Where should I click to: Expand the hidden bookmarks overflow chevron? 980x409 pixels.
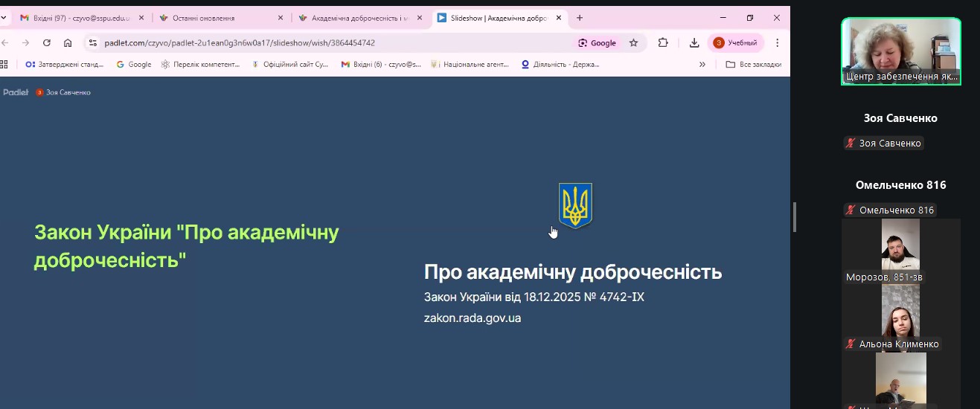coord(702,65)
